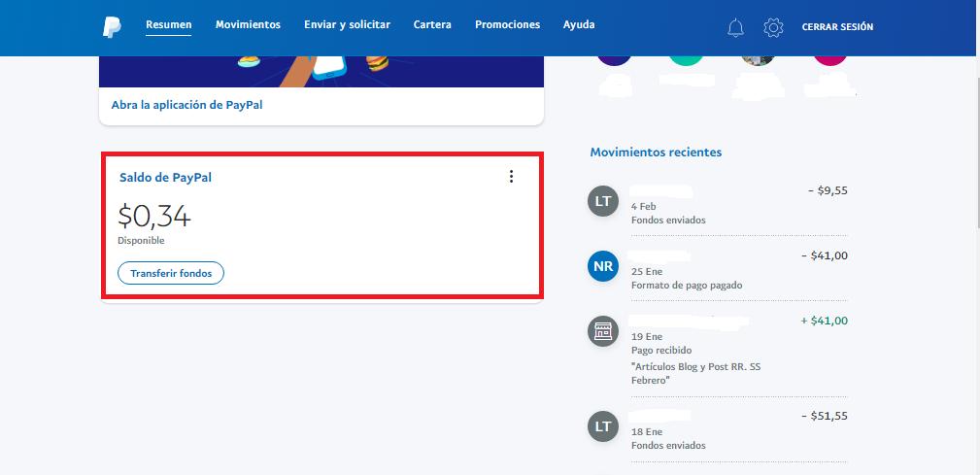Click the Disponible label under the balance
The width and height of the screenshot is (980, 475).
[141, 241]
